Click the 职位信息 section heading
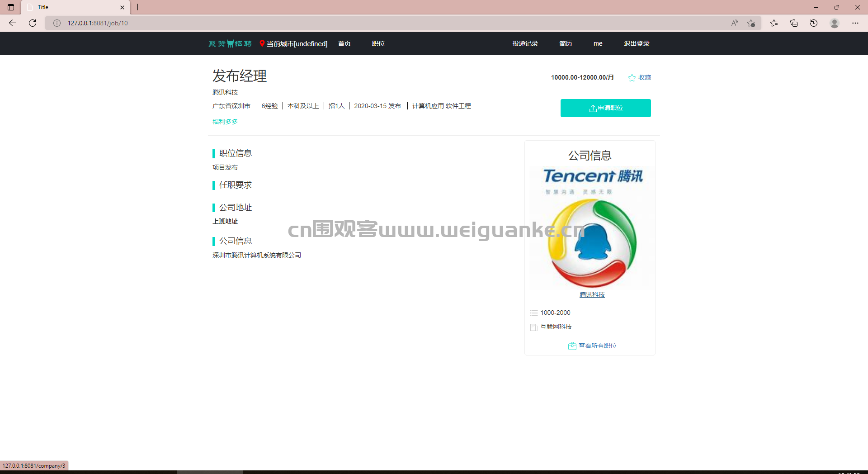The image size is (868, 474). coord(236,153)
